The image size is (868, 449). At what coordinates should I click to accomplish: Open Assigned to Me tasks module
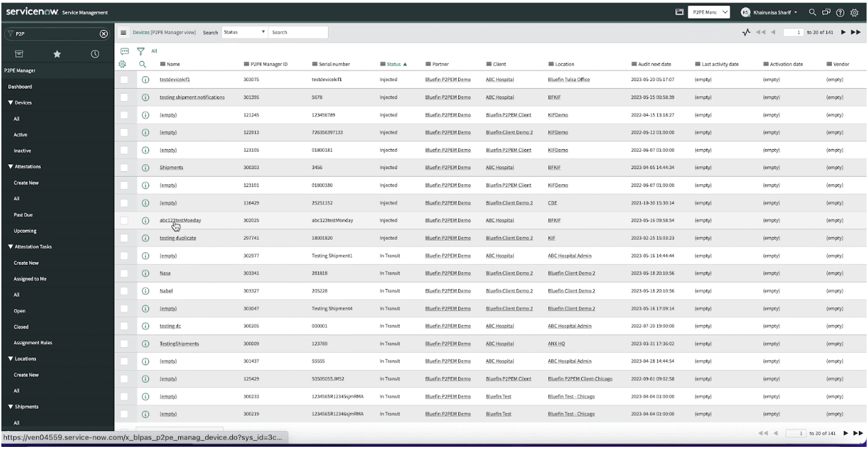[x=30, y=279]
